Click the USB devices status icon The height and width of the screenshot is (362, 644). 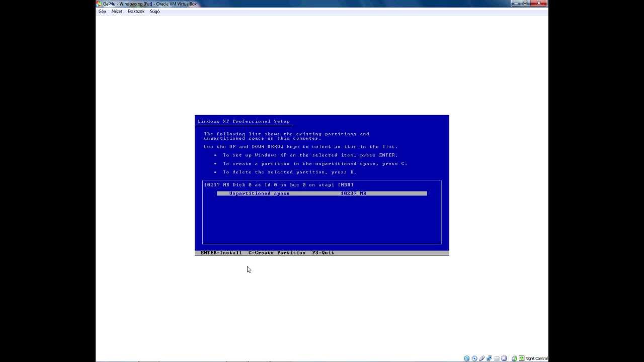click(x=482, y=358)
